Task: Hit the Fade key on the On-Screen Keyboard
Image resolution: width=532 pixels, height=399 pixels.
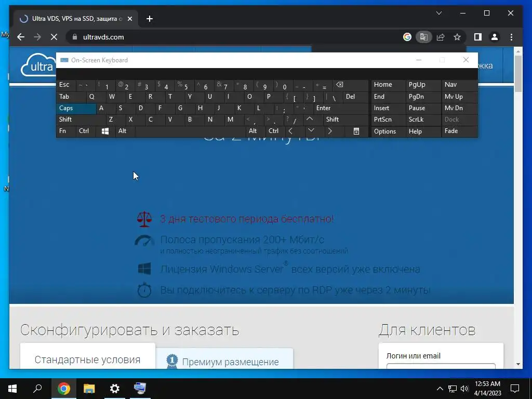Action: [459, 131]
